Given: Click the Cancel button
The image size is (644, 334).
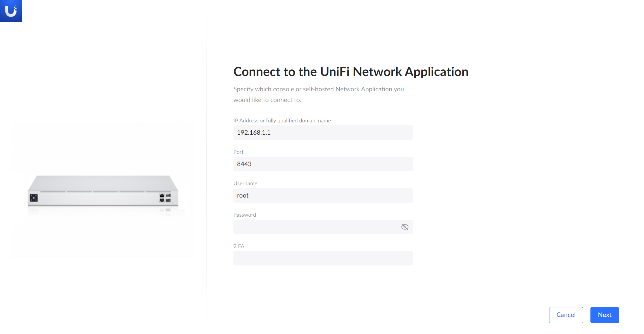Looking at the screenshot, I should click(566, 315).
